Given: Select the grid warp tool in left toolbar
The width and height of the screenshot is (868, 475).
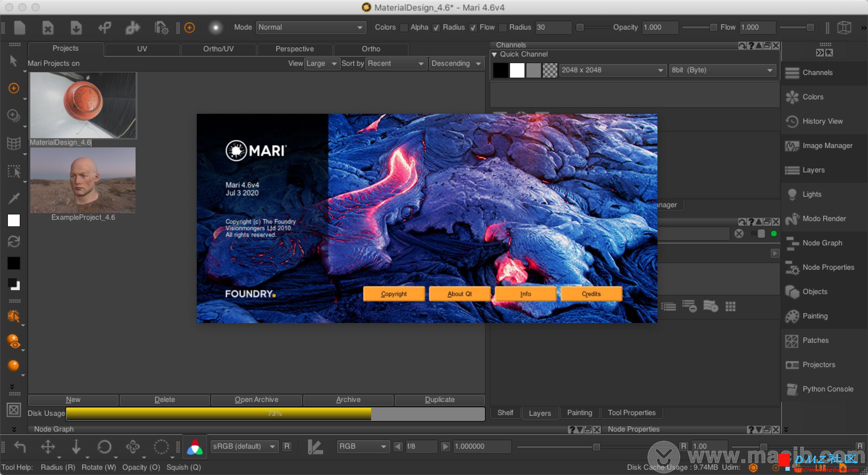Looking at the screenshot, I should (x=13, y=143).
